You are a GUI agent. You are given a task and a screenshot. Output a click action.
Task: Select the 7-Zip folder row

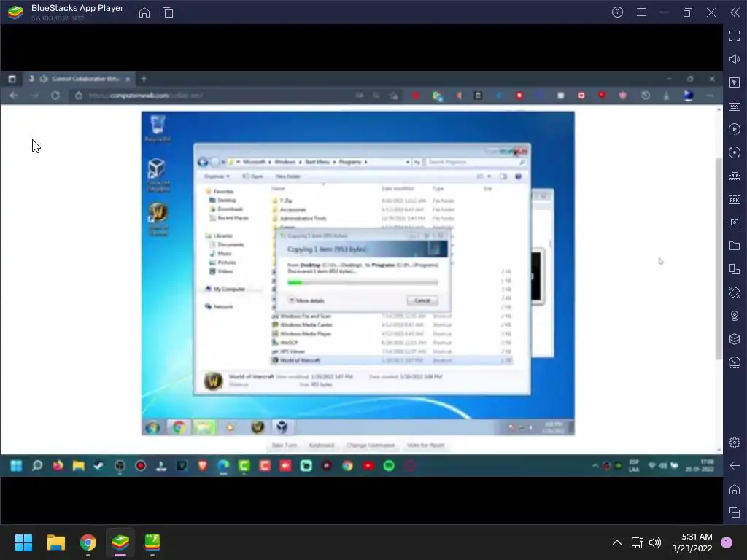point(391,201)
